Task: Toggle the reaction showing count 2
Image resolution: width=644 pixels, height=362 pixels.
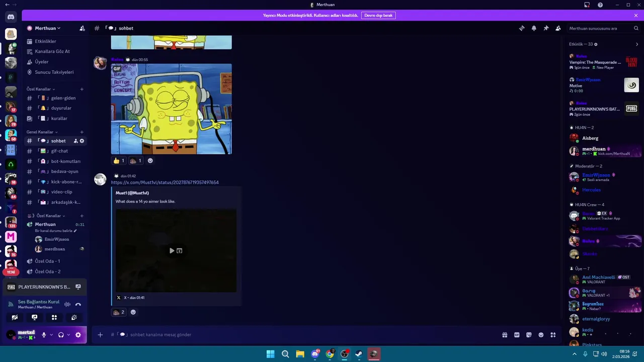Action: [119, 312]
